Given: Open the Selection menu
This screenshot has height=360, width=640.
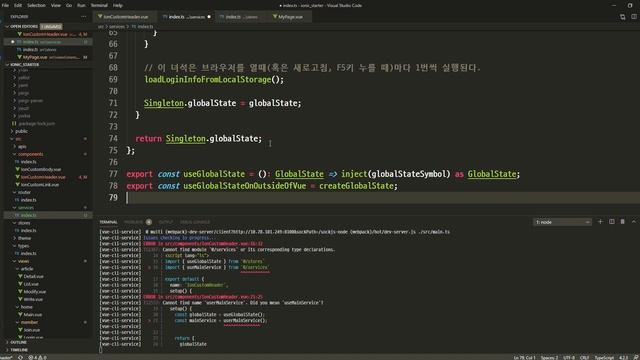Looking at the screenshot, I should [36, 5].
